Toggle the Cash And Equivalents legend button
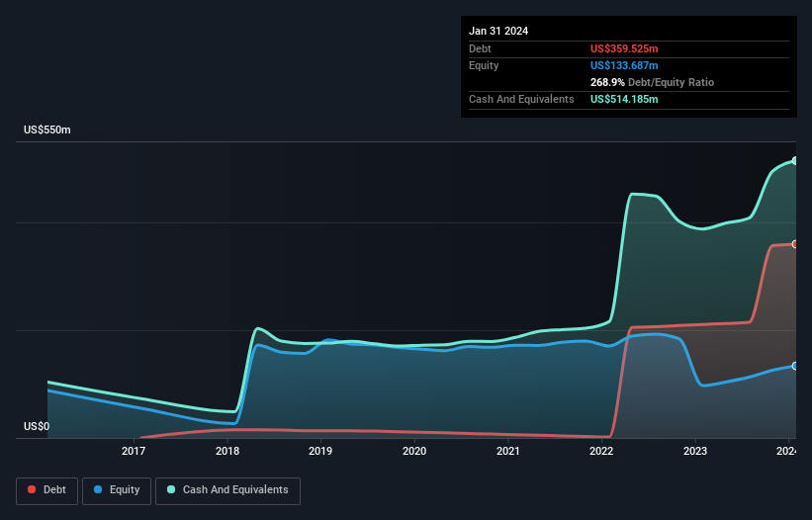 (227, 490)
